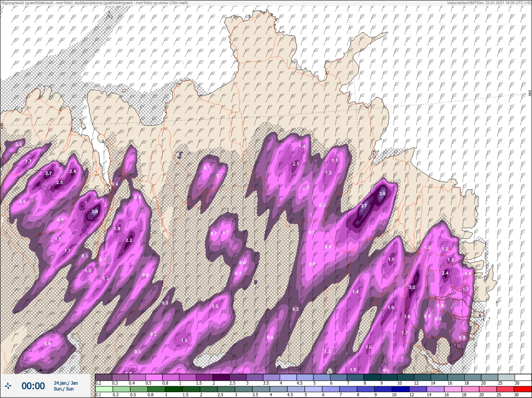The image size is (532, 398).
Task: Select the dark green swatch between 1 and 1.5 in the lower legend row
Action: pos(173,389)
